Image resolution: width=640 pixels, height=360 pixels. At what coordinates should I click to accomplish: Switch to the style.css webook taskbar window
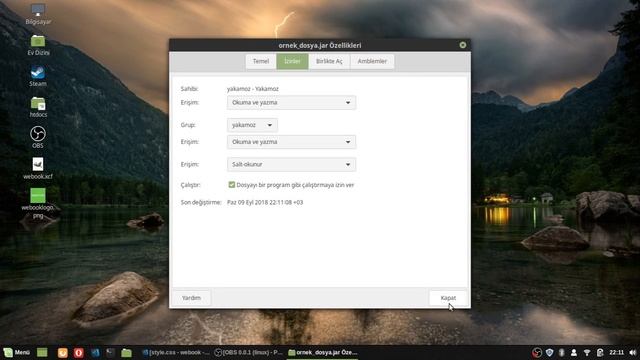(176, 352)
